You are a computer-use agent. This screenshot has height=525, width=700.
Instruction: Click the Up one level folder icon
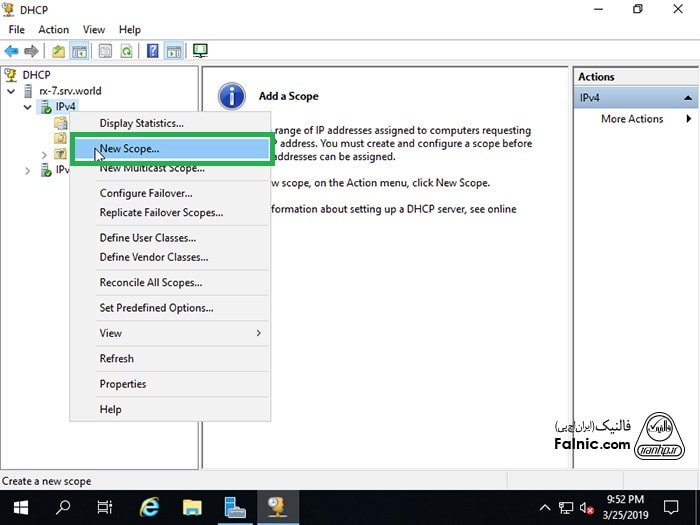pyautogui.click(x=59, y=50)
